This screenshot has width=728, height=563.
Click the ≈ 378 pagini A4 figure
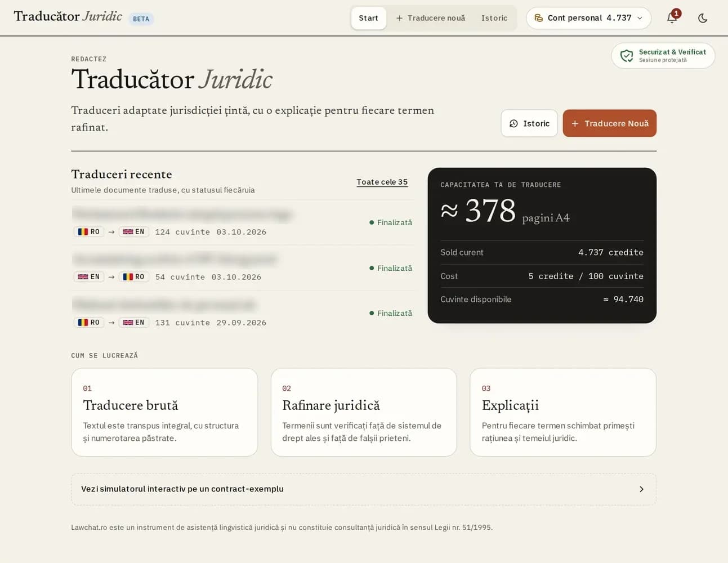505,211
